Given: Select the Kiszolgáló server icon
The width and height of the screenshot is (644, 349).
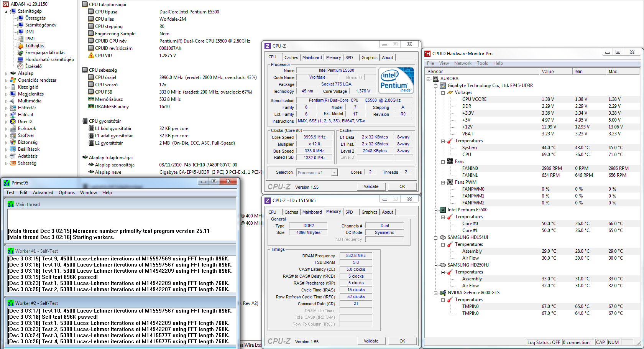Looking at the screenshot, I should coord(13,87).
